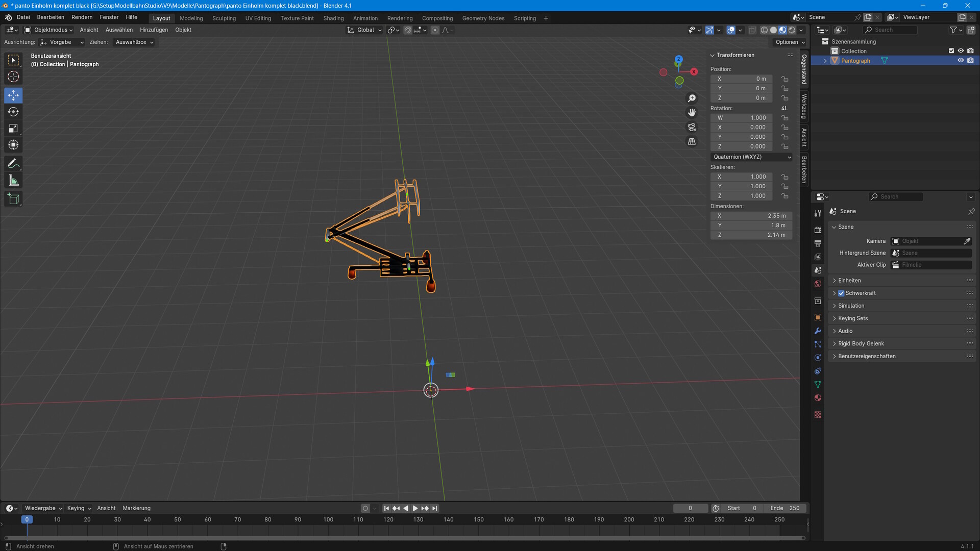The height and width of the screenshot is (551, 980).
Task: Open World properties tab icon
Action: (818, 284)
